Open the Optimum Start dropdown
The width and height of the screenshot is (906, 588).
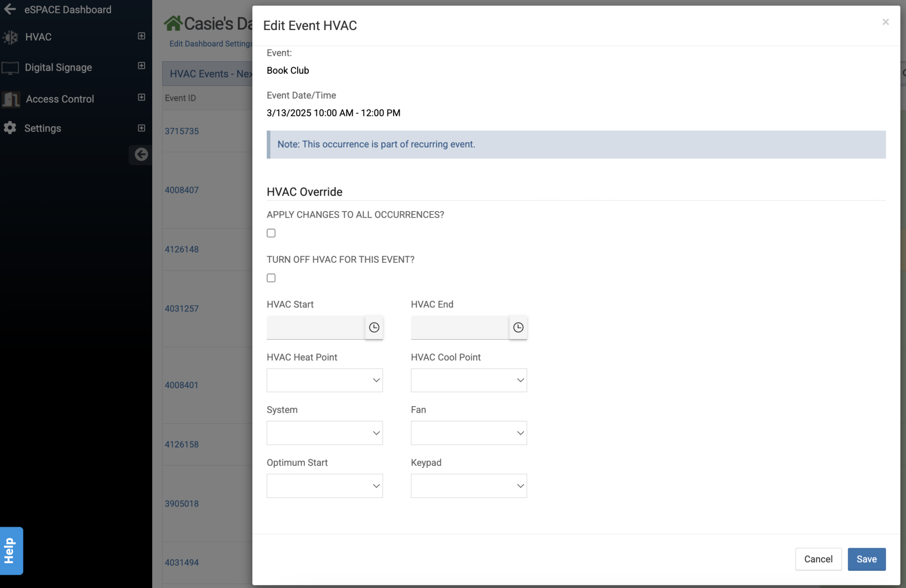324,485
